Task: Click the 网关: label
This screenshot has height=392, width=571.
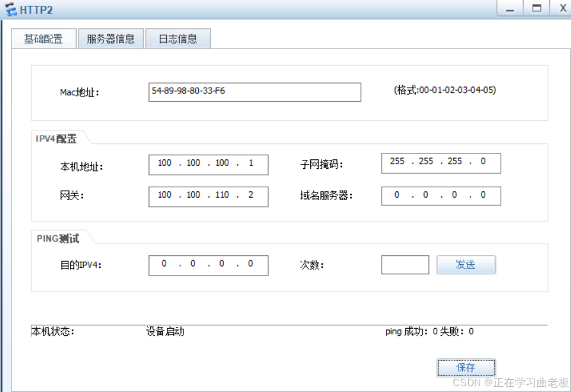Action: 72,196
